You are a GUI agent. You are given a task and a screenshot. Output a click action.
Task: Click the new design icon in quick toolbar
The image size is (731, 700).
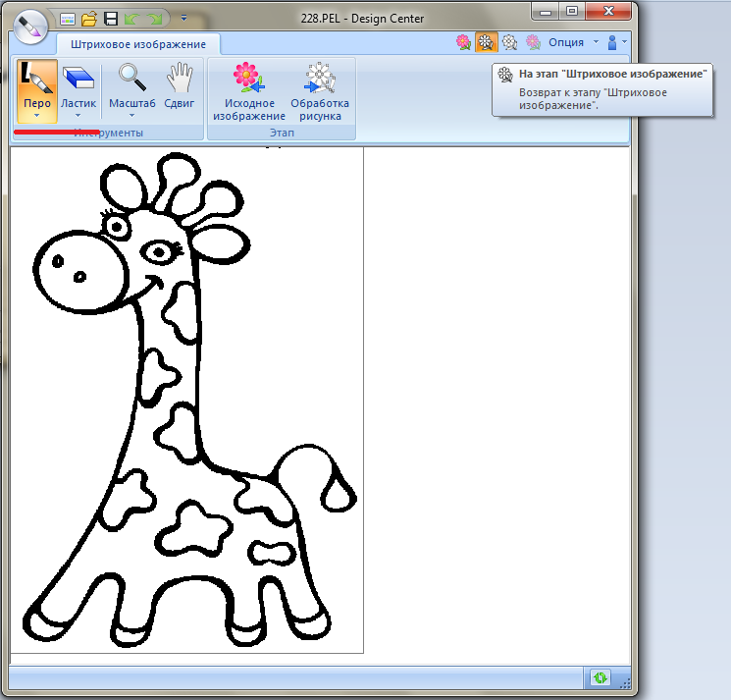tap(68, 18)
